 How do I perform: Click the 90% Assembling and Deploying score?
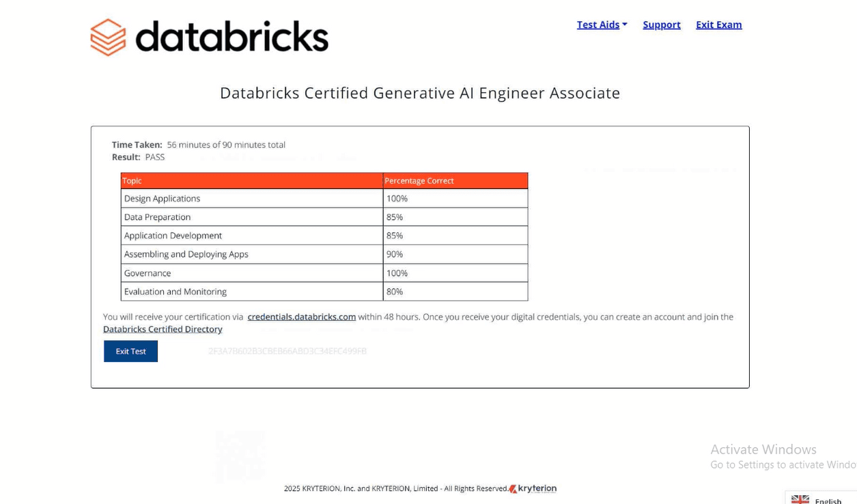(395, 254)
